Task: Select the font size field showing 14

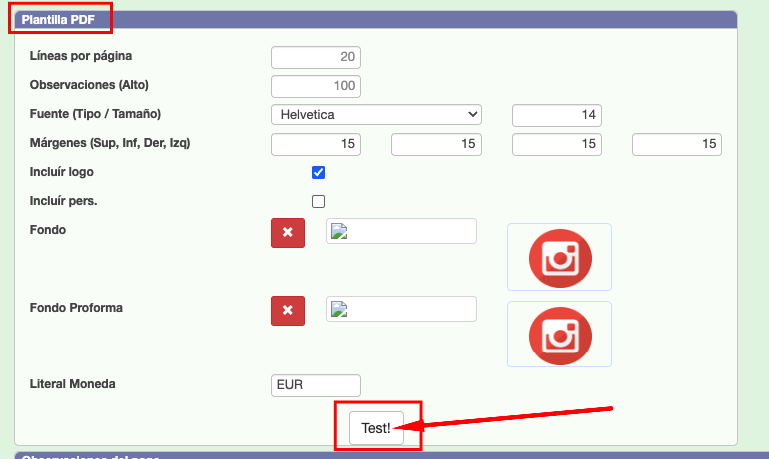Action: tap(557, 115)
